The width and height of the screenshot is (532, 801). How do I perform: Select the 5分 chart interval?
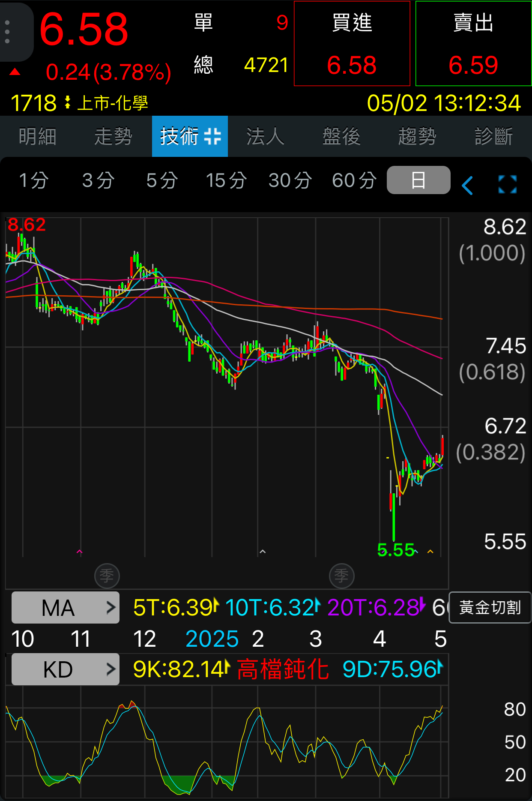point(162,180)
